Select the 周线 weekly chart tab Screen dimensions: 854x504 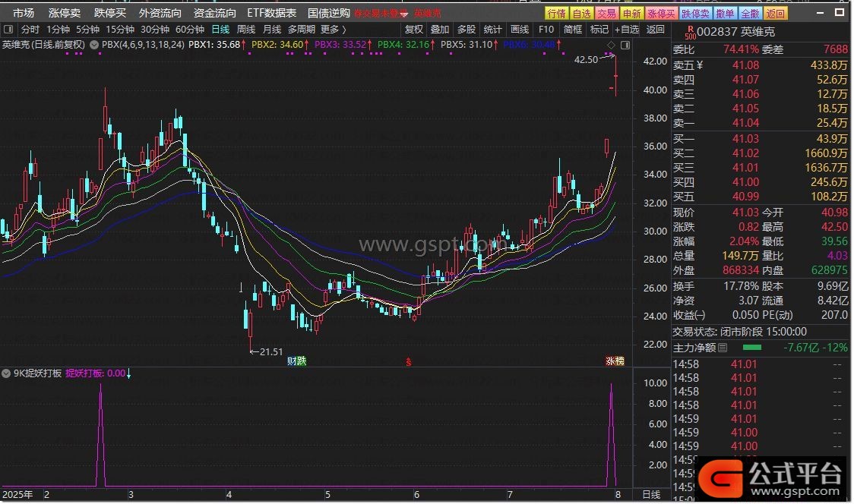[246, 30]
